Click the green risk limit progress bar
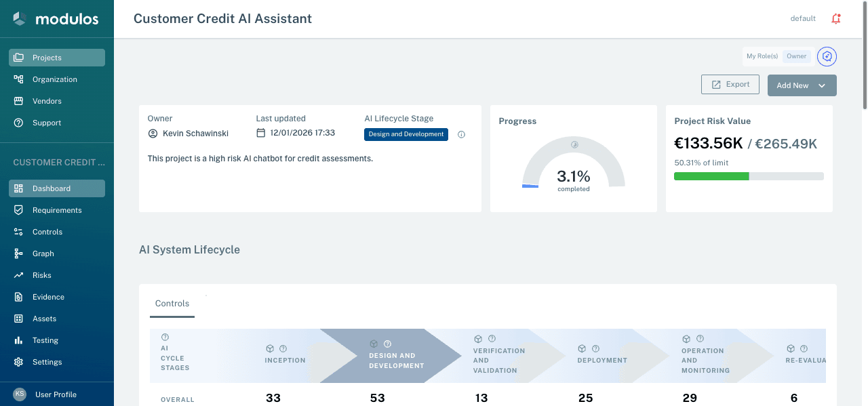The image size is (868, 406). pos(711,176)
